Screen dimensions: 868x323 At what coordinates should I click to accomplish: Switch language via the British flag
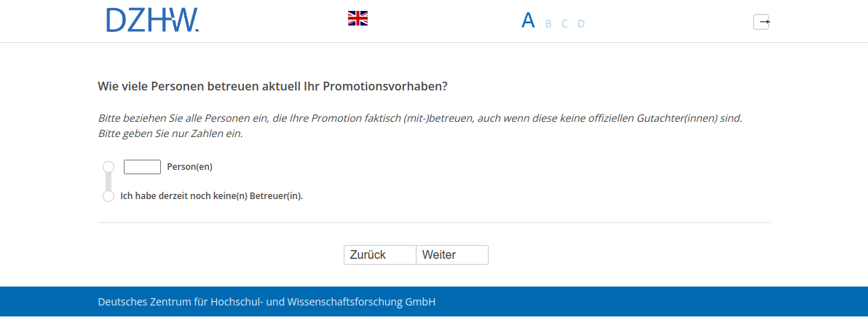pyautogui.click(x=358, y=18)
